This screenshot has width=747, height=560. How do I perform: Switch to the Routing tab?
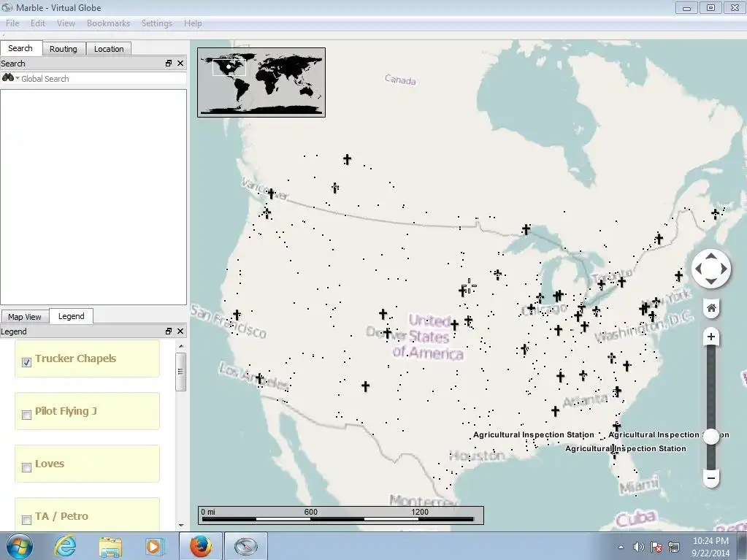coord(64,49)
